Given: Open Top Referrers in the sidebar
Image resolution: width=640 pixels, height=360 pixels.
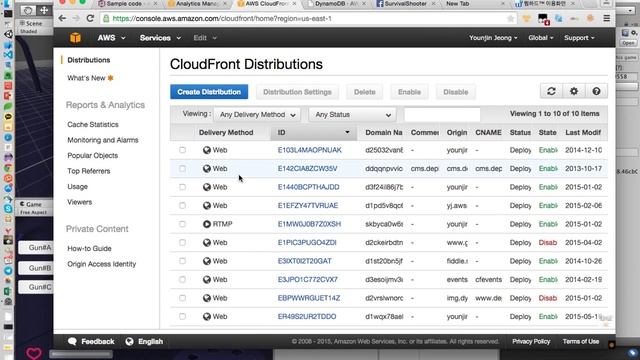Looking at the screenshot, I should (x=89, y=171).
